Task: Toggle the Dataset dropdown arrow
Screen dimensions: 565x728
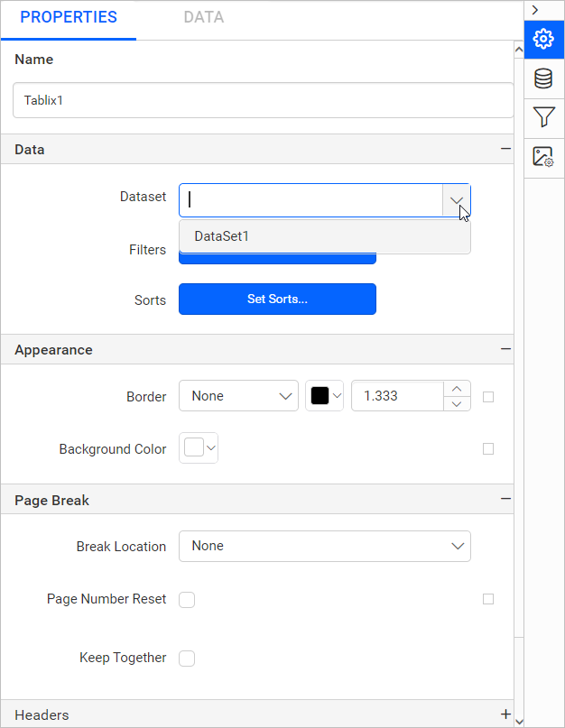Action: (457, 200)
